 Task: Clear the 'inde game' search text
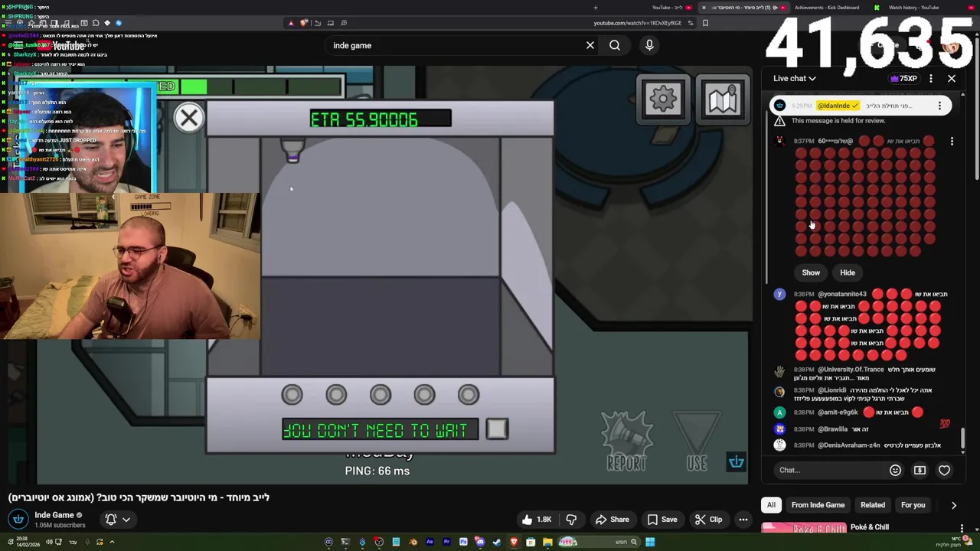tap(590, 45)
